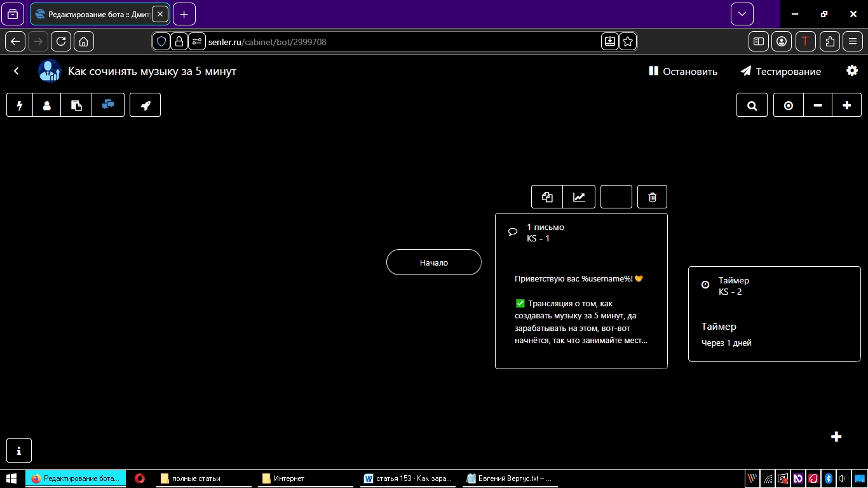Go back using the left chevron

[x=17, y=71]
